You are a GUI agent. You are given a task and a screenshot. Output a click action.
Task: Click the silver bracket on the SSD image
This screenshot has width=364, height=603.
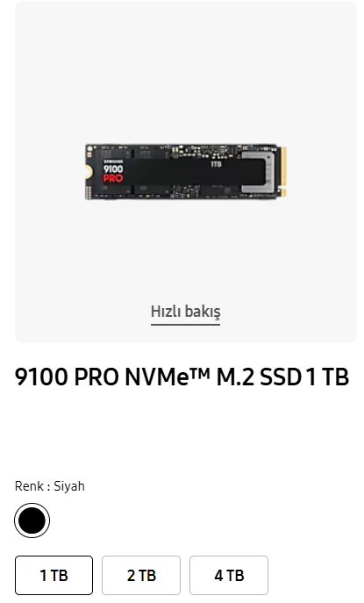coord(258,172)
